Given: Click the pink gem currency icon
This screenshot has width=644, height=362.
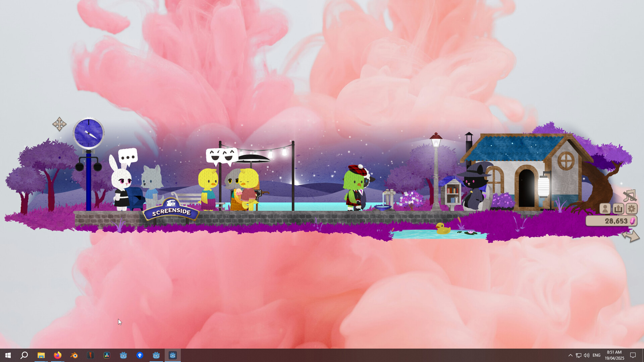Looking at the screenshot, I should [632, 221].
